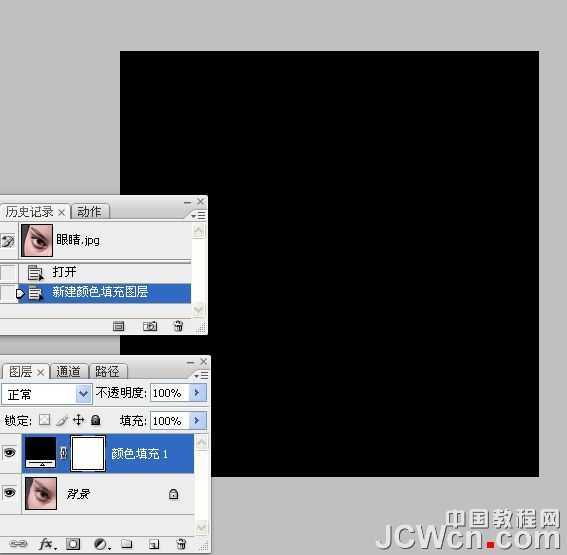Link layers icon at Layers panel bottom
Image resolution: width=567 pixels, height=555 pixels.
18,543
